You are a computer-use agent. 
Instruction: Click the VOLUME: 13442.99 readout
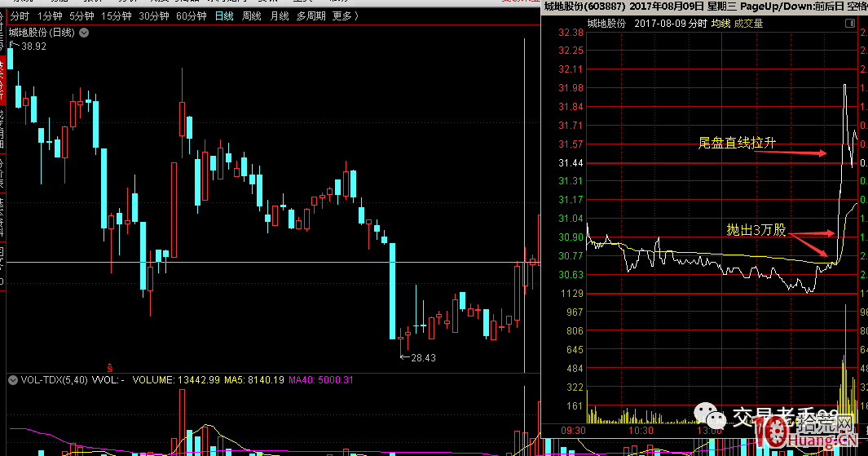(176, 380)
